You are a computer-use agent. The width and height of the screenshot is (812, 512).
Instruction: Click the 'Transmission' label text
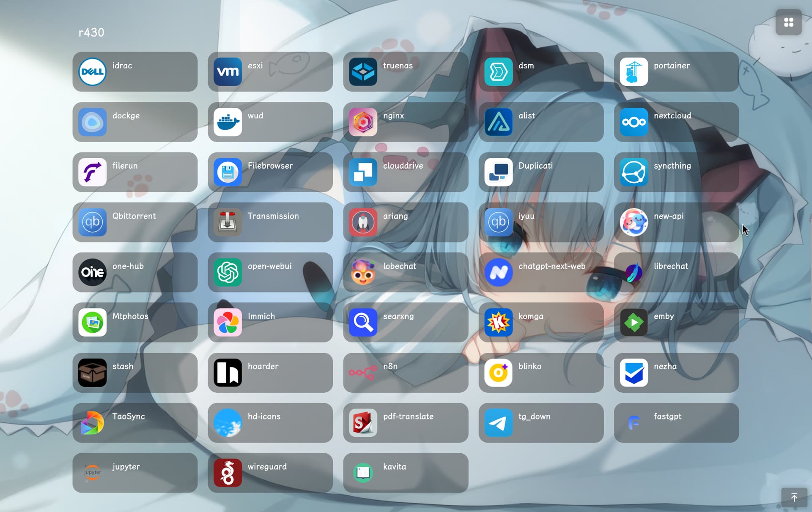273,216
